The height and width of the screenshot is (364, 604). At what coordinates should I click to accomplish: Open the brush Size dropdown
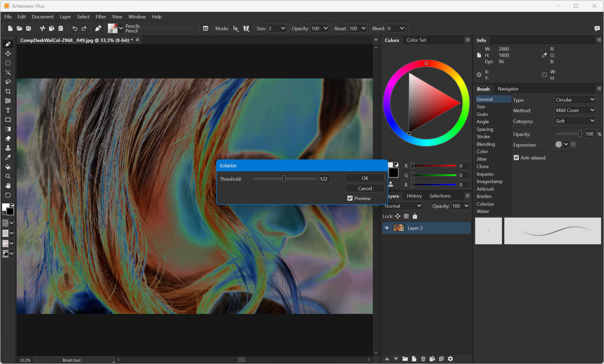pyautogui.click(x=283, y=28)
